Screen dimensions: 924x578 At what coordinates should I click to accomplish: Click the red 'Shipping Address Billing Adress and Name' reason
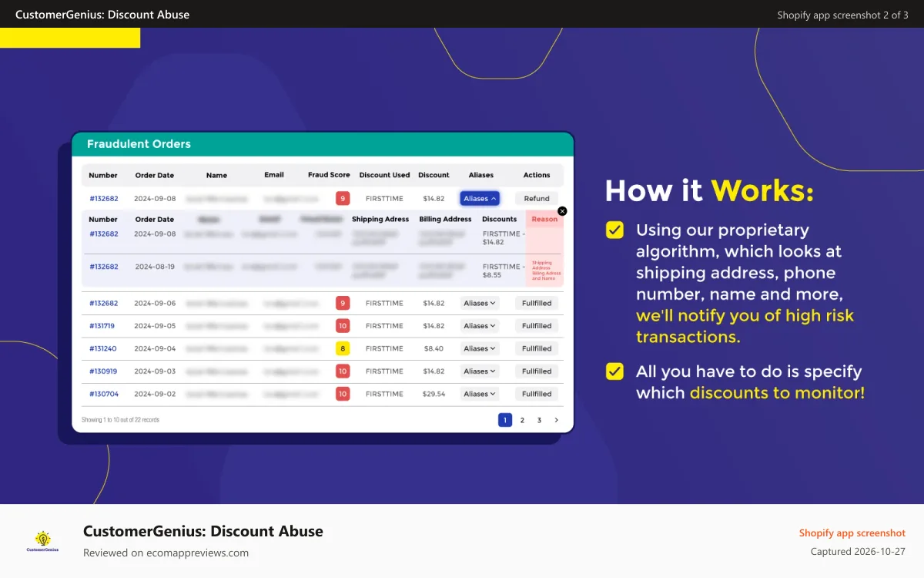tap(546, 271)
